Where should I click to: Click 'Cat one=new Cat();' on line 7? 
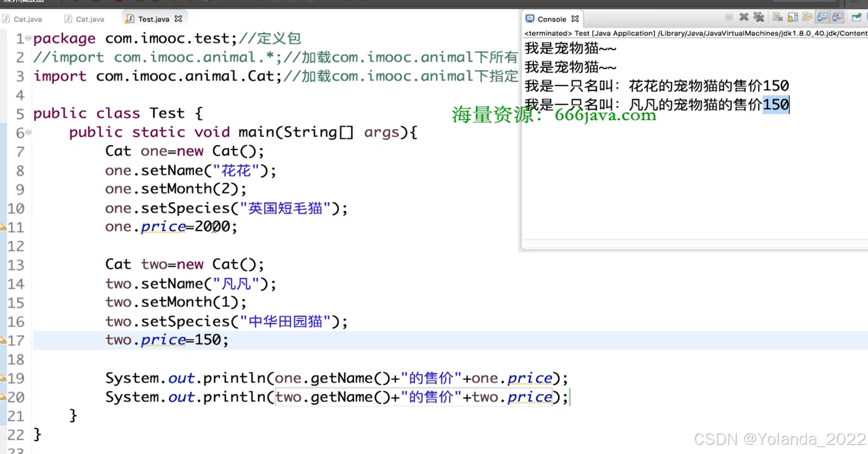click(x=184, y=151)
